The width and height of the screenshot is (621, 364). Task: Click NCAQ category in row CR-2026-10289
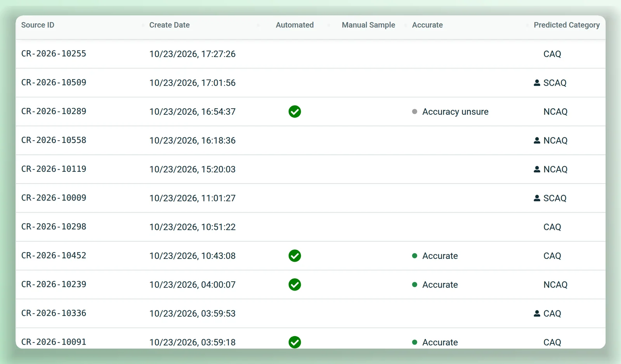[555, 112]
